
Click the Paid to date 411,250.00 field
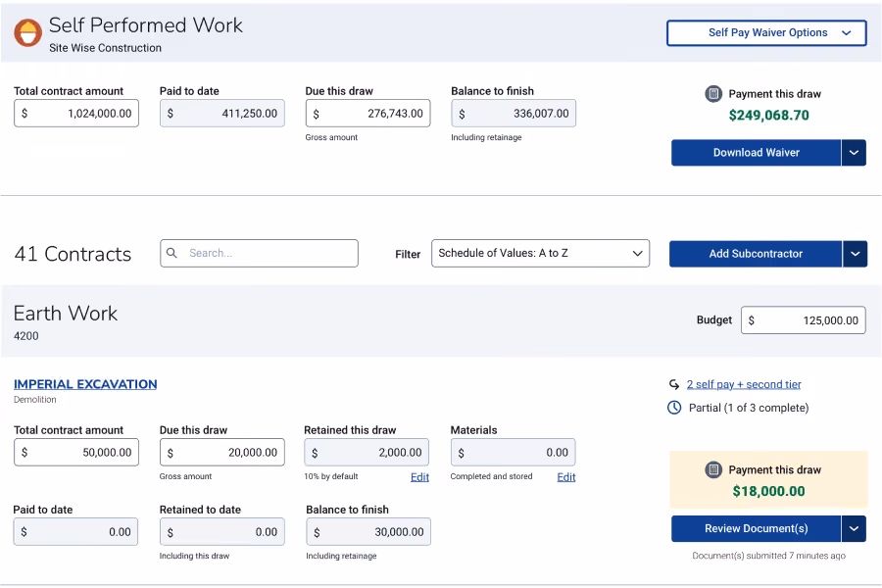pos(222,114)
